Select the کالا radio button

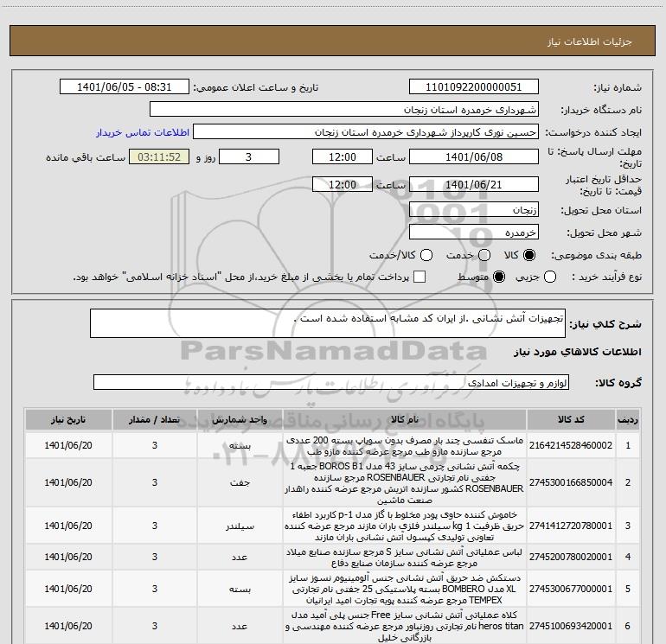529,255
